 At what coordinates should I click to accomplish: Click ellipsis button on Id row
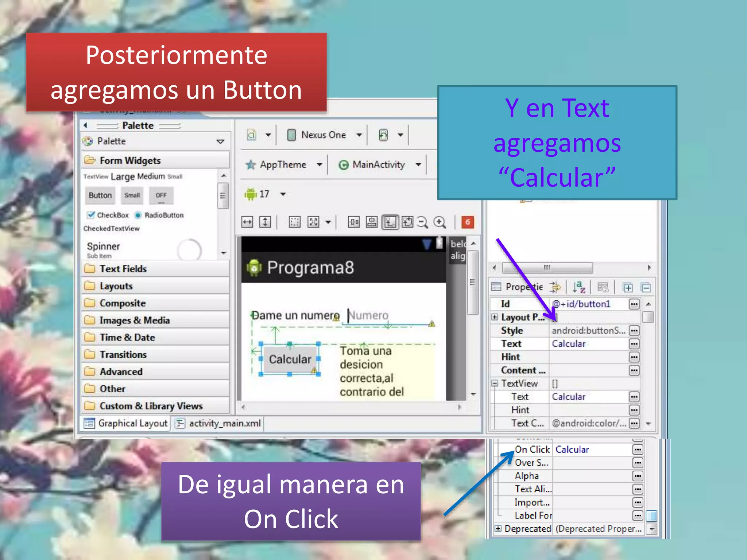(634, 304)
